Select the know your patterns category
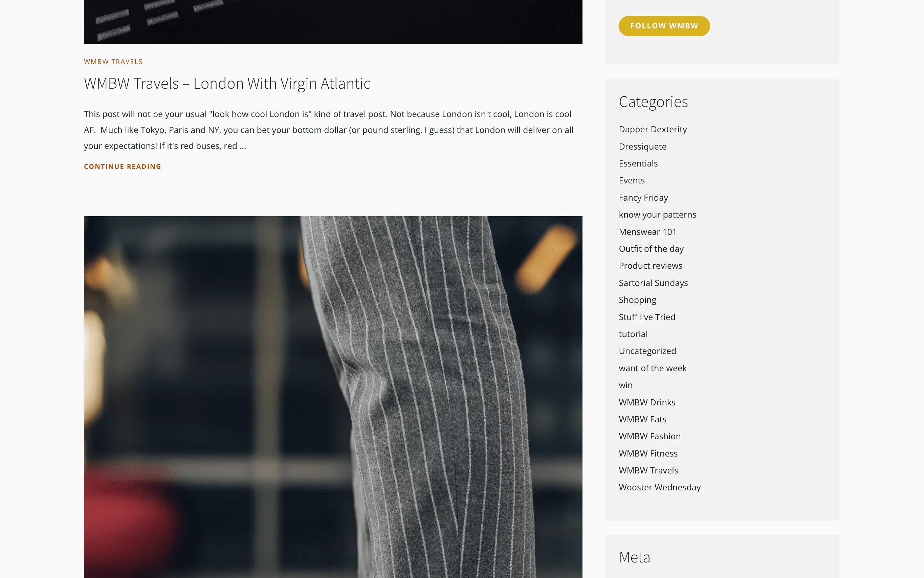The image size is (924, 578). pyautogui.click(x=657, y=215)
